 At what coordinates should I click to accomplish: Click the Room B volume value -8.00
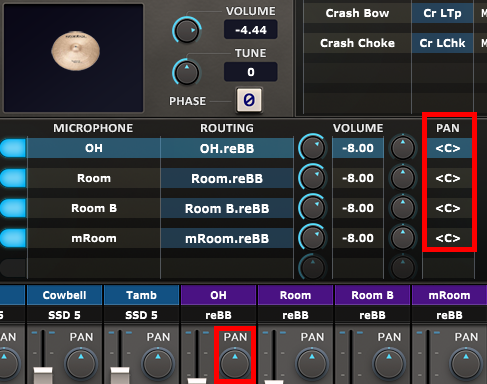(358, 208)
